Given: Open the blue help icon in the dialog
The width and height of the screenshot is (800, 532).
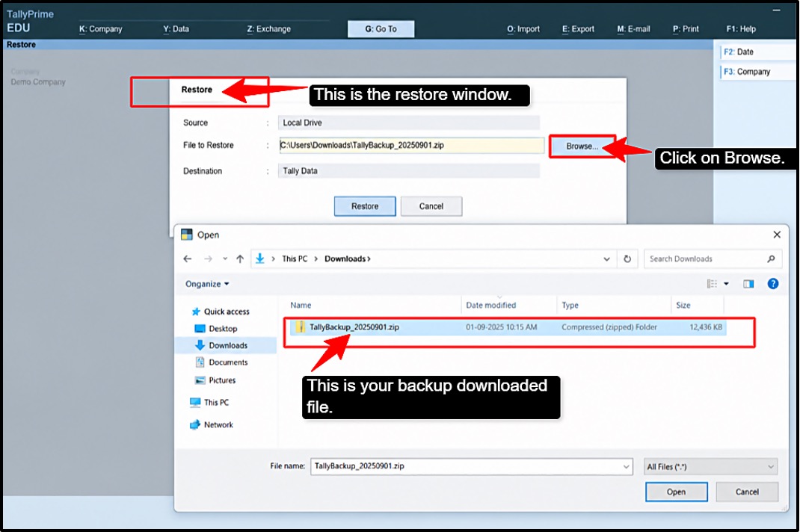Looking at the screenshot, I should click(x=773, y=284).
